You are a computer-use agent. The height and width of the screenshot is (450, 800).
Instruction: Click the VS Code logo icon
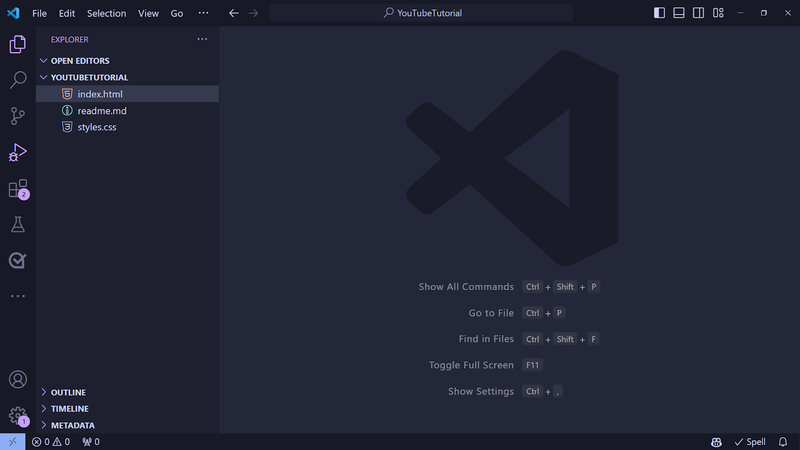click(13, 13)
